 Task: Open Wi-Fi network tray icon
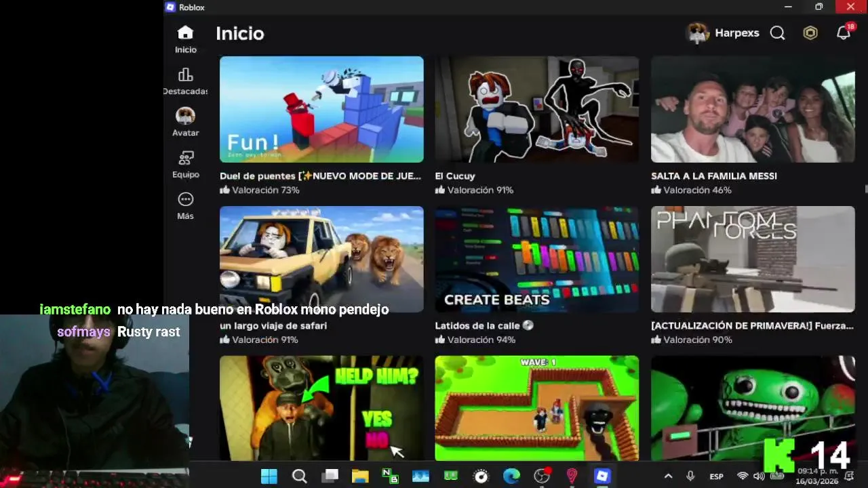tap(743, 476)
